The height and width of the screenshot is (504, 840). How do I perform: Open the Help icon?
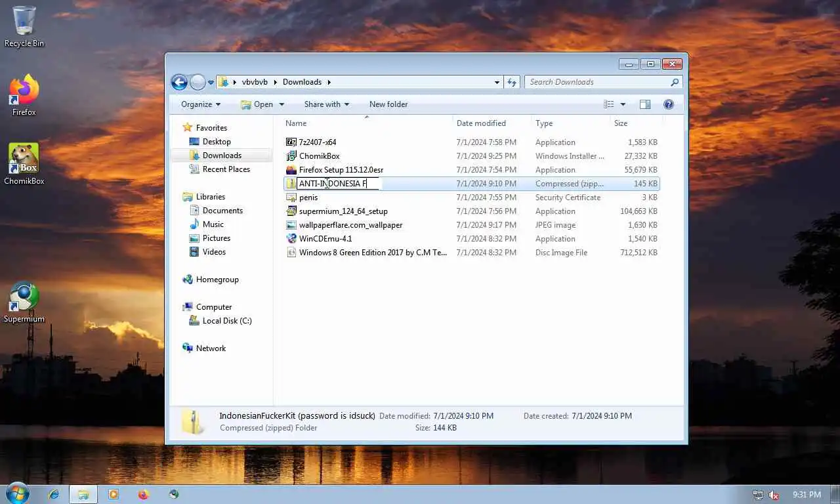coord(669,104)
